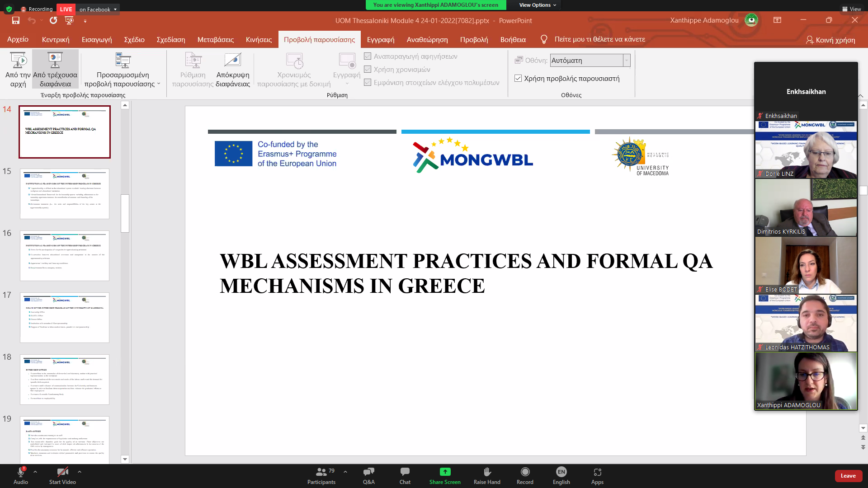Select slide 17 thumbnail
Image resolution: width=868 pixels, height=488 pixels.
pyautogui.click(x=65, y=317)
